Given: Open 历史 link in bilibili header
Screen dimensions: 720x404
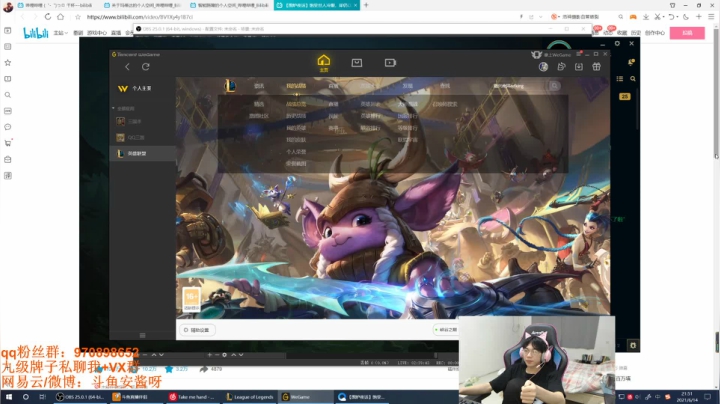Looking at the screenshot, I should (636, 33).
